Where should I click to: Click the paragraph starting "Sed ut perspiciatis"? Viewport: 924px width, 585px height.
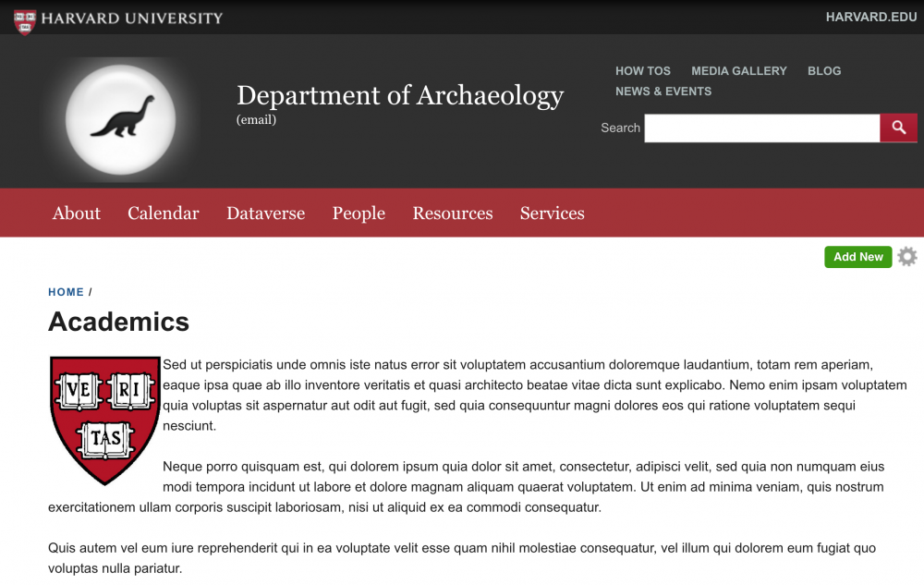[535, 396]
